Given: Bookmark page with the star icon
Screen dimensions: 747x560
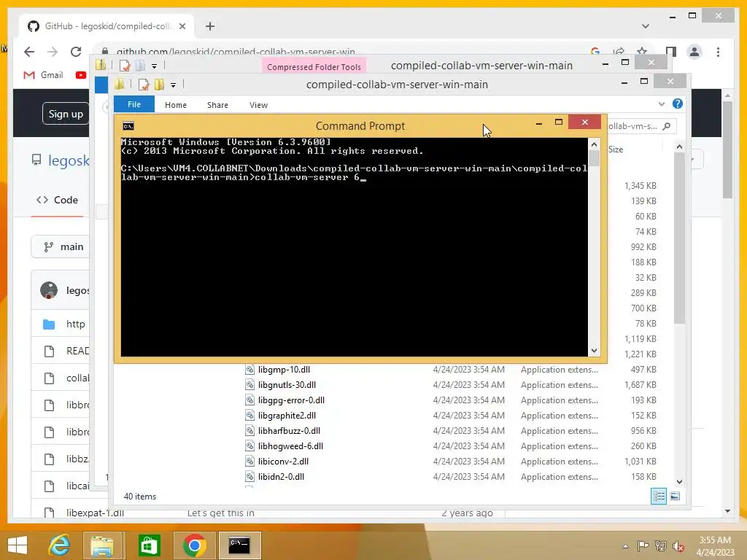Looking at the screenshot, I should [642, 51].
